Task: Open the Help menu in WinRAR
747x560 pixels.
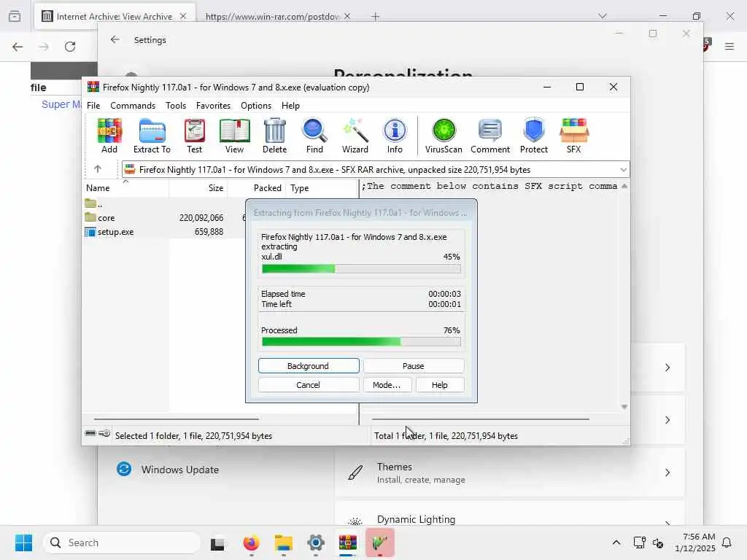Action: [x=290, y=106]
